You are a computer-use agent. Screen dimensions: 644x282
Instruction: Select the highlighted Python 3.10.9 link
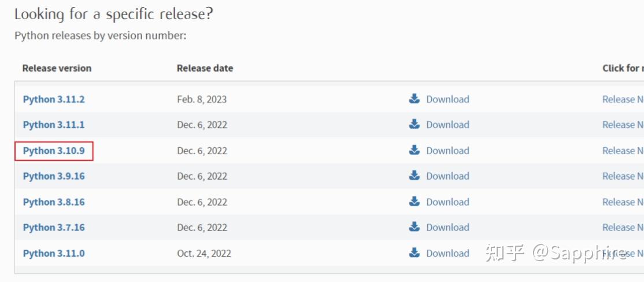[x=54, y=151]
